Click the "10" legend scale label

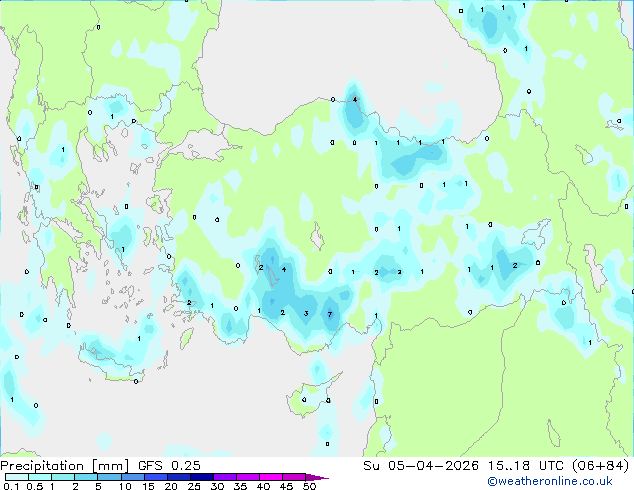125,486
